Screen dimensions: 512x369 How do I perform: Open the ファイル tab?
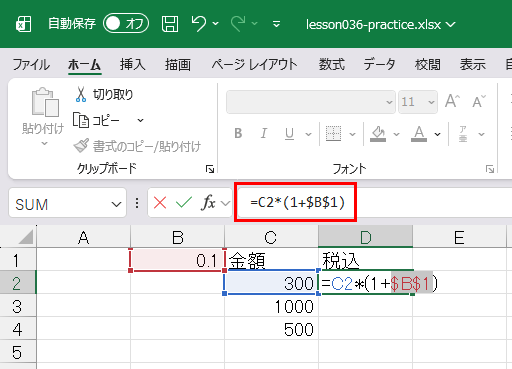[x=31, y=64]
